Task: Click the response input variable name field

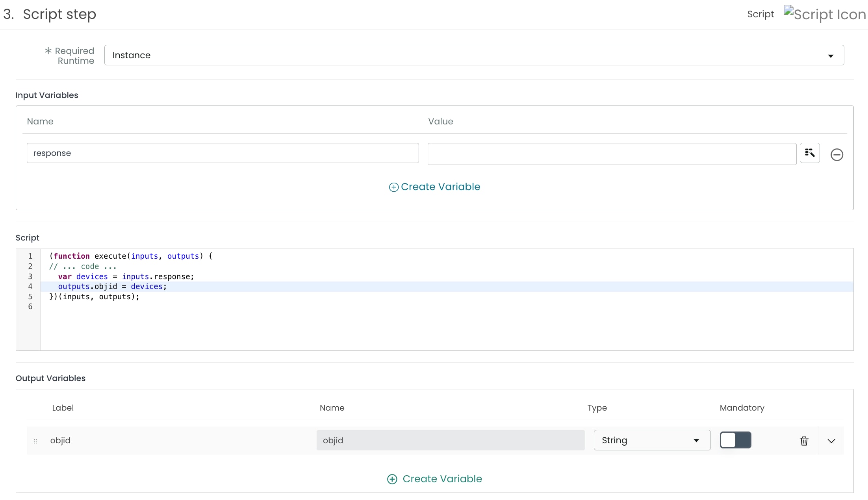Action: point(223,153)
